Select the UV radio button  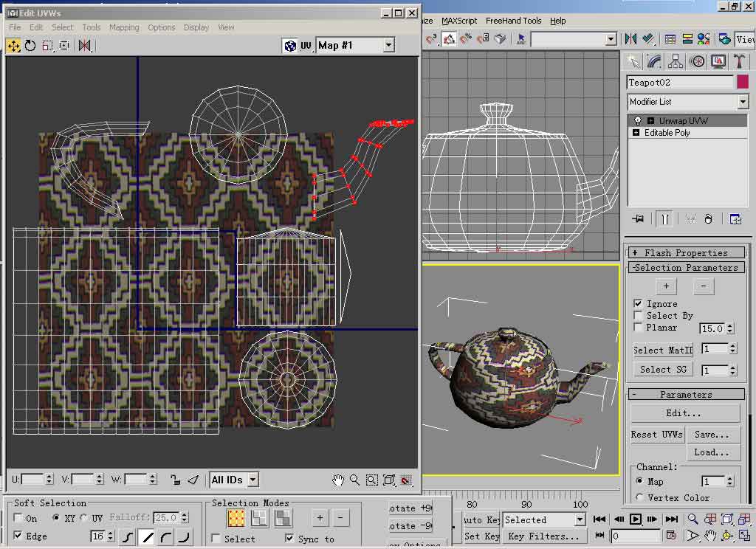click(x=83, y=519)
